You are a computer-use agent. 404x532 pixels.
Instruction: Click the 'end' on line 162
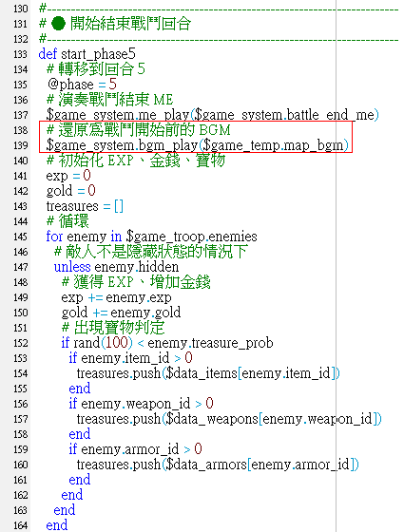pyautogui.click(x=72, y=495)
